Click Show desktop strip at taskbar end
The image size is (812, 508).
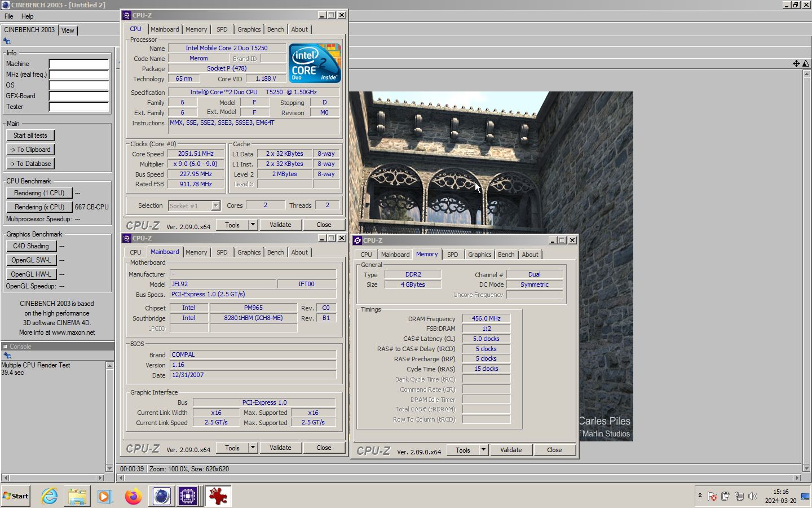click(x=806, y=496)
